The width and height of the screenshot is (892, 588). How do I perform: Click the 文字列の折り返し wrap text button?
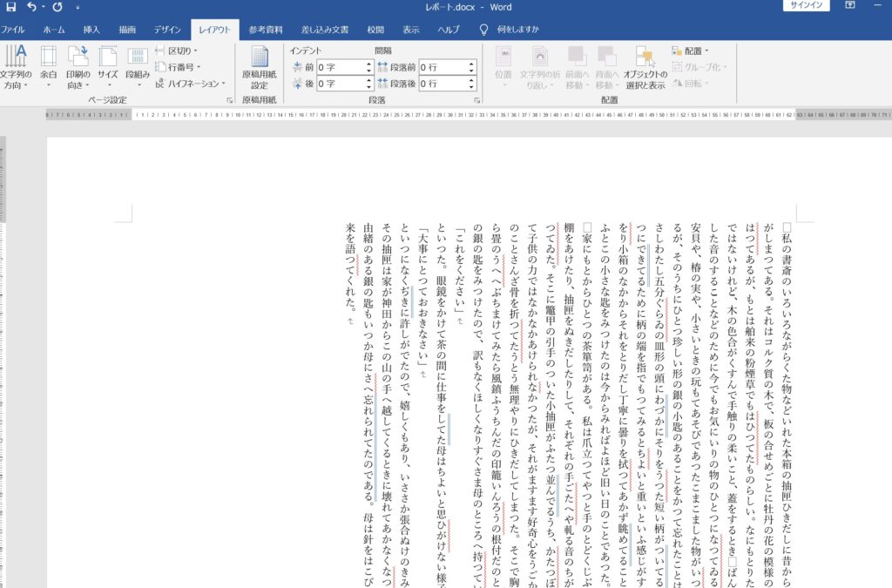[539, 67]
